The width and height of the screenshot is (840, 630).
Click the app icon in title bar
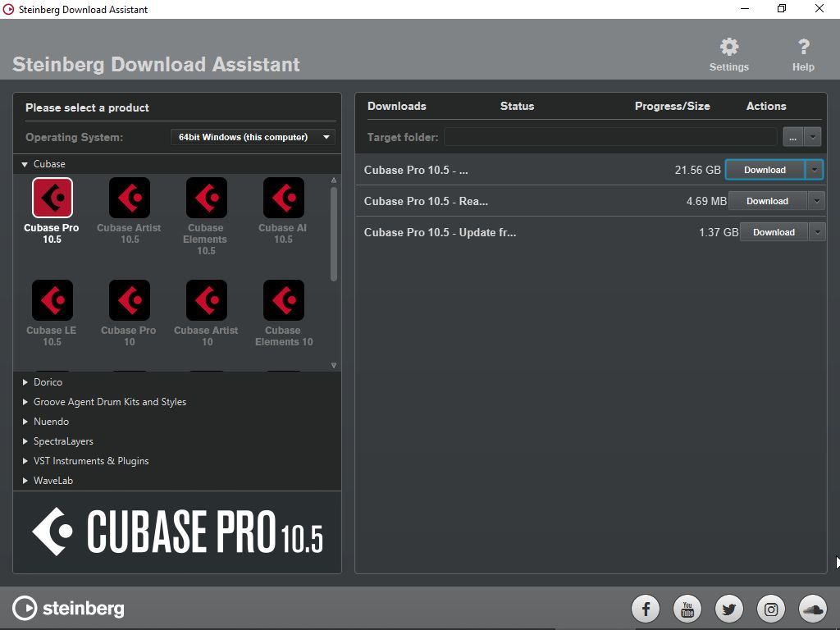[x=8, y=9]
